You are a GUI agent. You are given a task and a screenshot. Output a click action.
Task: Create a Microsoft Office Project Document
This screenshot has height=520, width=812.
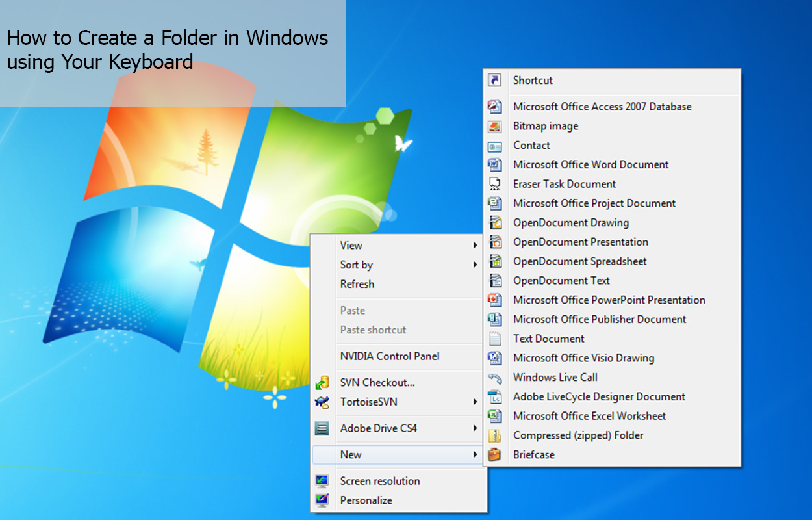(x=612, y=203)
